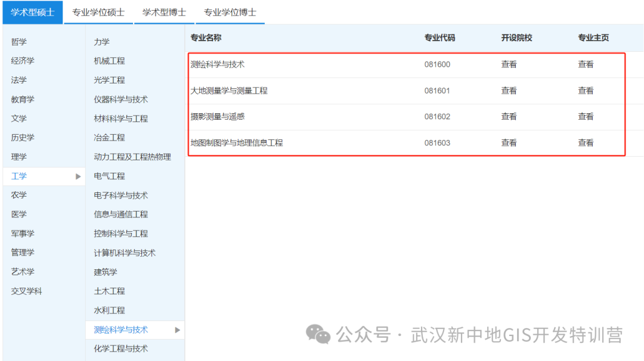This screenshot has width=644, height=361.
Task: Select 建筑学 subdiscipline
Action: pos(106,272)
